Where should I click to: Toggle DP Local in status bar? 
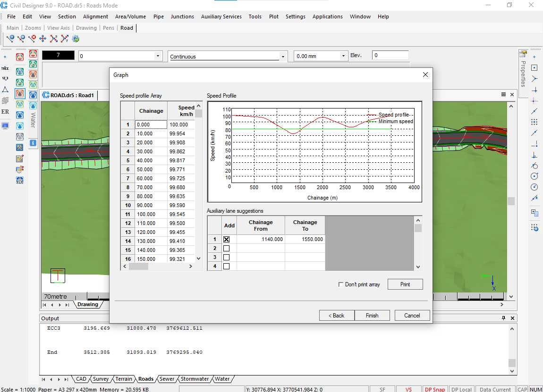(461, 389)
